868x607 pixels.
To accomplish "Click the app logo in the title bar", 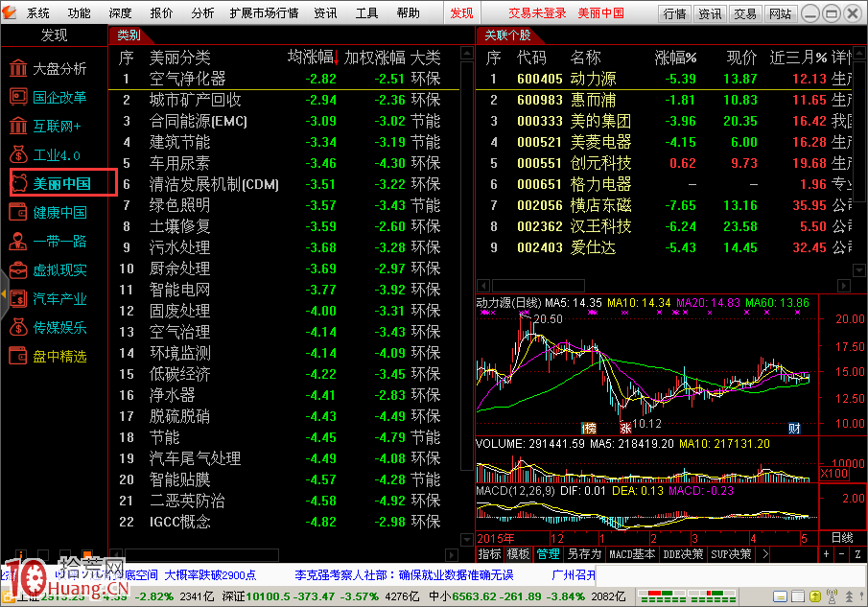I will point(10,12).
